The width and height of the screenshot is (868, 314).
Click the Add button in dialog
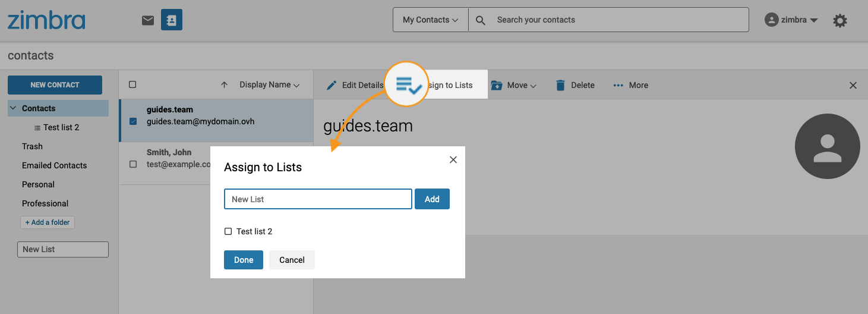[x=432, y=199]
